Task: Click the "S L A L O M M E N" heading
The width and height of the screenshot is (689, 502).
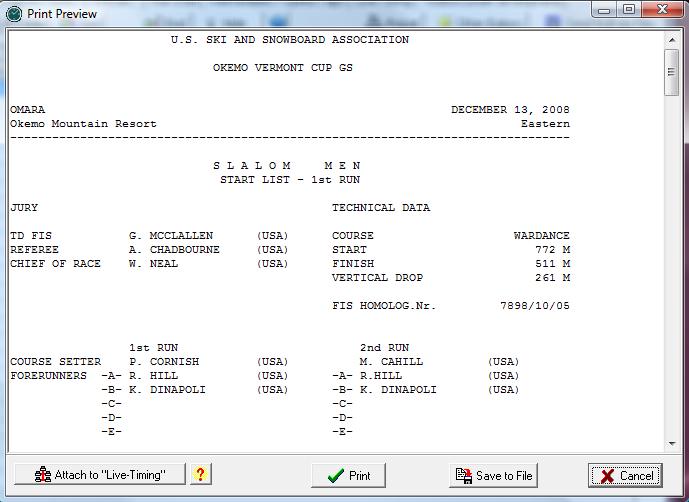Action: pos(287,166)
